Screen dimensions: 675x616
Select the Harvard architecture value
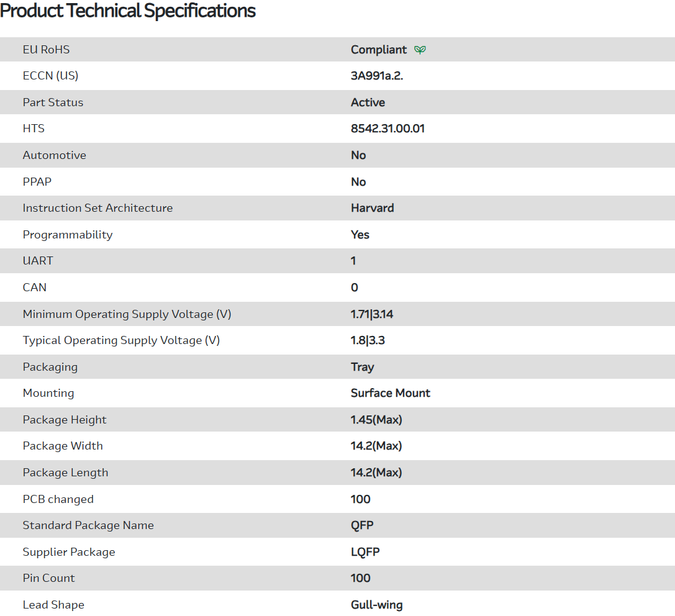click(x=372, y=208)
